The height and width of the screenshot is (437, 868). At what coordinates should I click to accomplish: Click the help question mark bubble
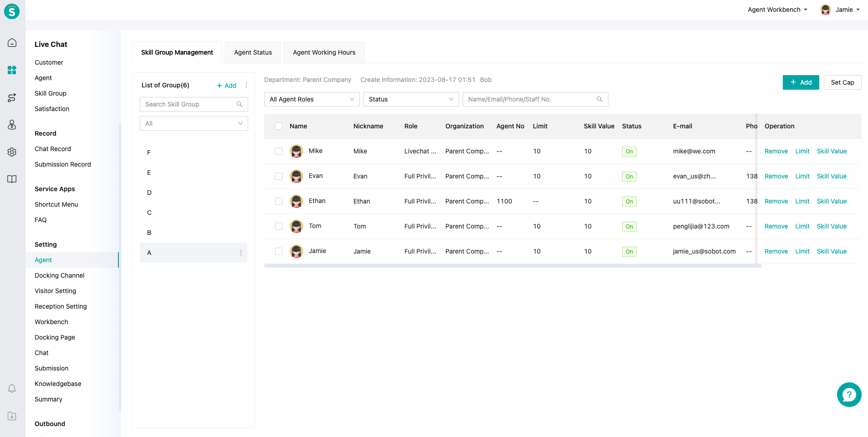click(849, 395)
